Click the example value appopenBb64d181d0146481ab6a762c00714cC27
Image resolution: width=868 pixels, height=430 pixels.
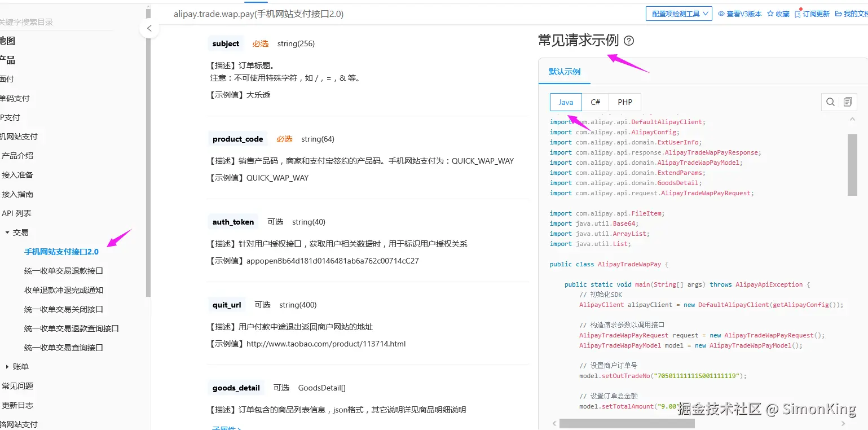click(333, 261)
